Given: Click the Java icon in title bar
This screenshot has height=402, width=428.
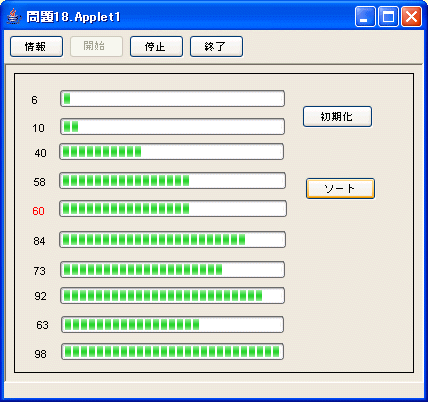Looking at the screenshot, I should (x=13, y=16).
